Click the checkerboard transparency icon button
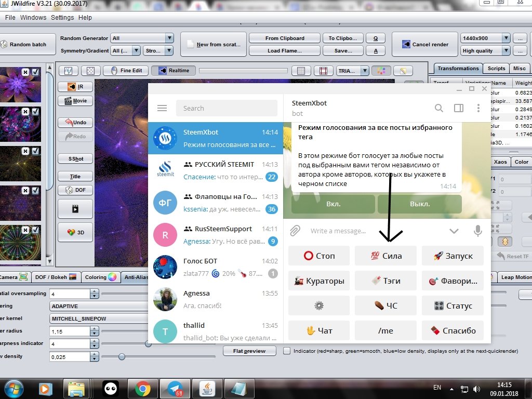532x399 pixels. pos(90,71)
